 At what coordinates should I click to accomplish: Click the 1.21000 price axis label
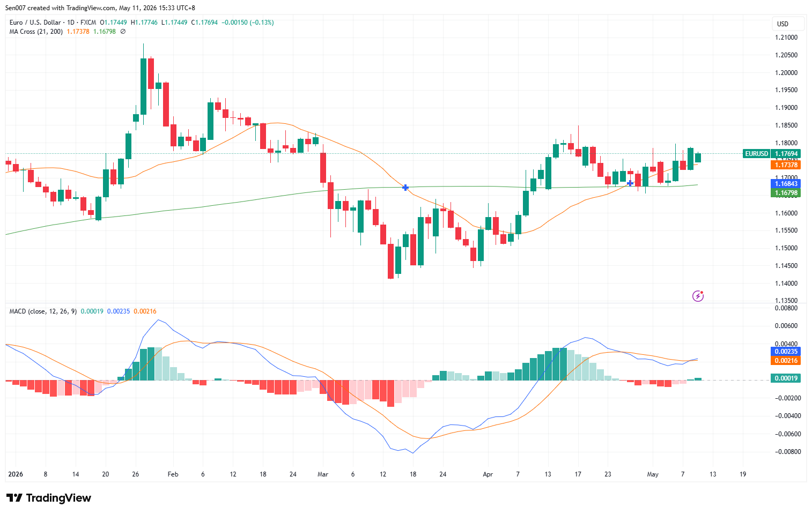tap(786, 38)
